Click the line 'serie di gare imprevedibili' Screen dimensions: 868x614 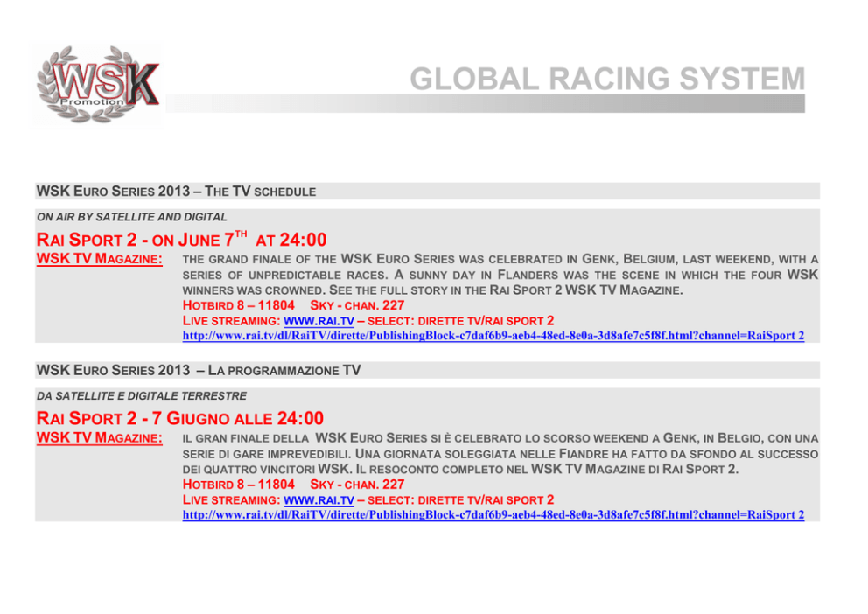tap(500, 454)
